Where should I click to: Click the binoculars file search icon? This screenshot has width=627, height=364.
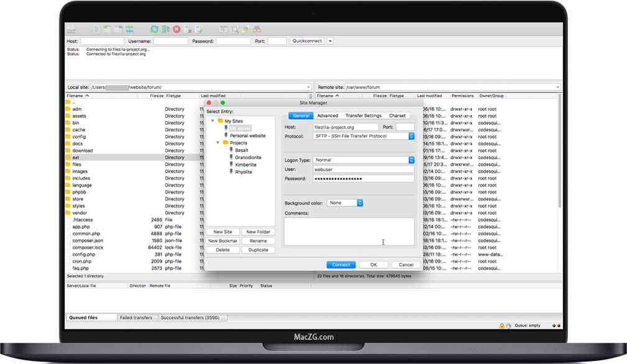[256, 29]
